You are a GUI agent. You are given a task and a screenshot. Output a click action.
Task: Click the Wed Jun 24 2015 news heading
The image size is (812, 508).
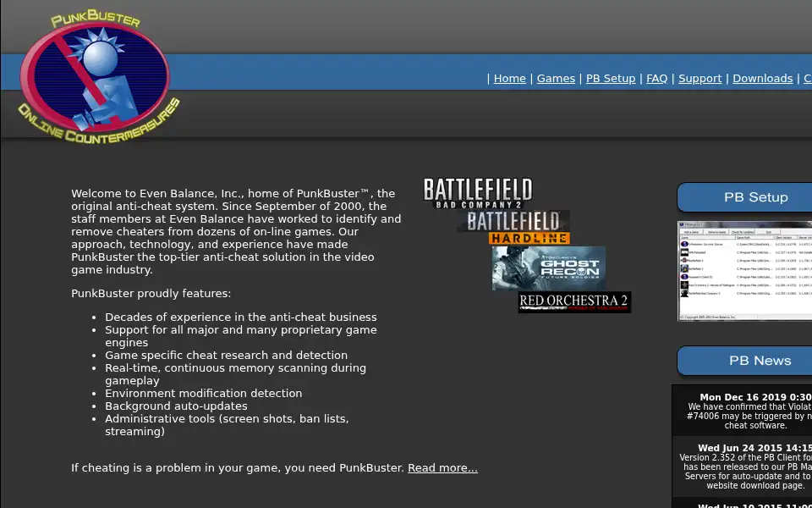pyautogui.click(x=754, y=449)
